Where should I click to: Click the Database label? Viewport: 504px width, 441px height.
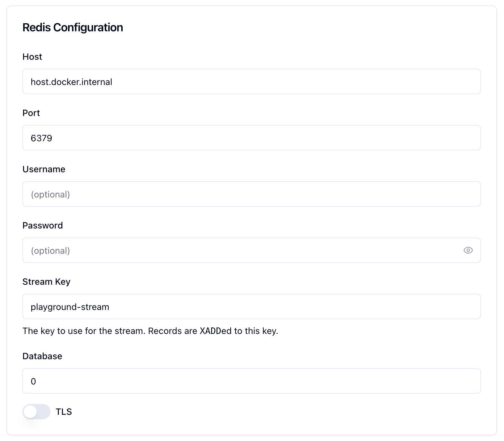coord(42,356)
